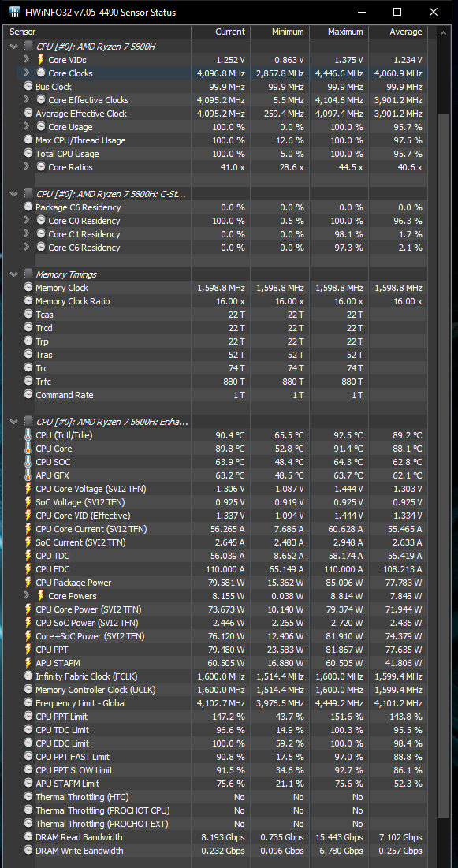Click the Memory Clock sensor icon

coord(28,288)
